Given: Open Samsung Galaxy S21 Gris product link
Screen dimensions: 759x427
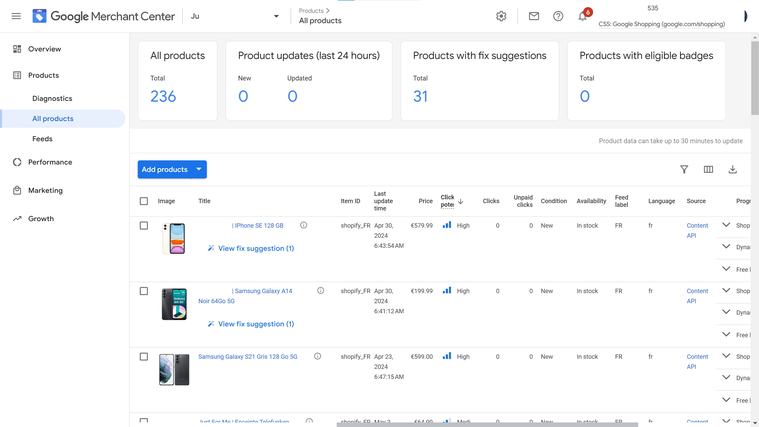Looking at the screenshot, I should point(247,357).
